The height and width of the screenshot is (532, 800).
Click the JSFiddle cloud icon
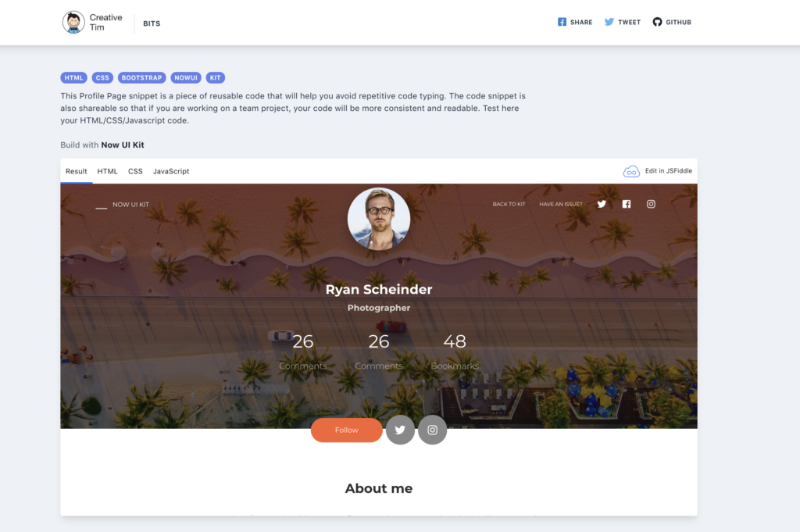(x=631, y=171)
